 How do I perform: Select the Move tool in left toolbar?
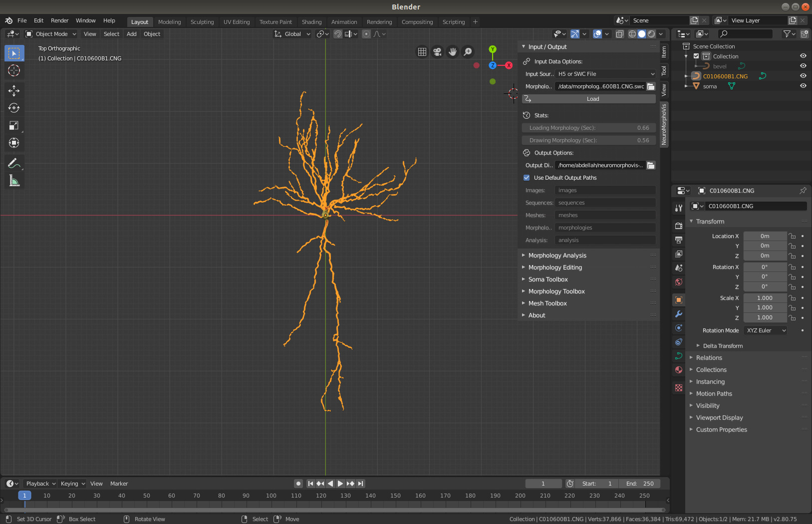[14, 90]
